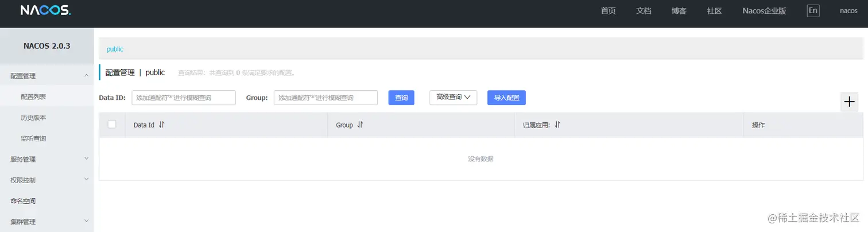Open Nacos企业版 link
This screenshot has width=868, height=232.
(764, 11)
